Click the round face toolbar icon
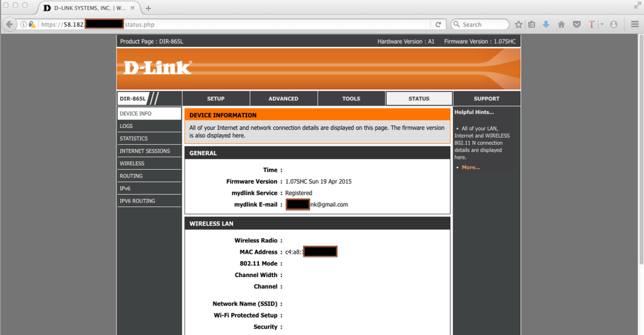The height and width of the screenshot is (335, 644). [x=614, y=24]
